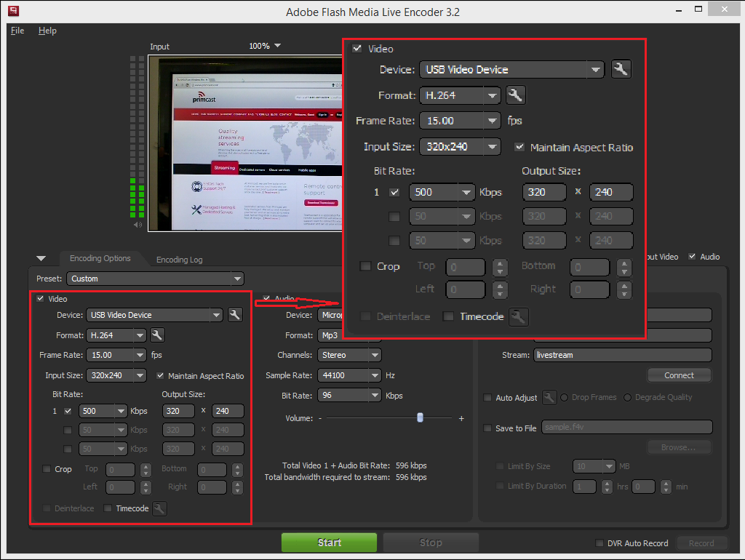This screenshot has width=745, height=560.
Task: Open 15.00 frame rate dropdown in original Video panel
Action: click(x=116, y=355)
